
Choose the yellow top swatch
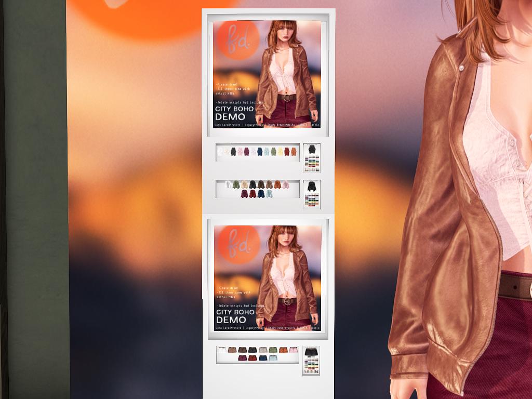280,152
